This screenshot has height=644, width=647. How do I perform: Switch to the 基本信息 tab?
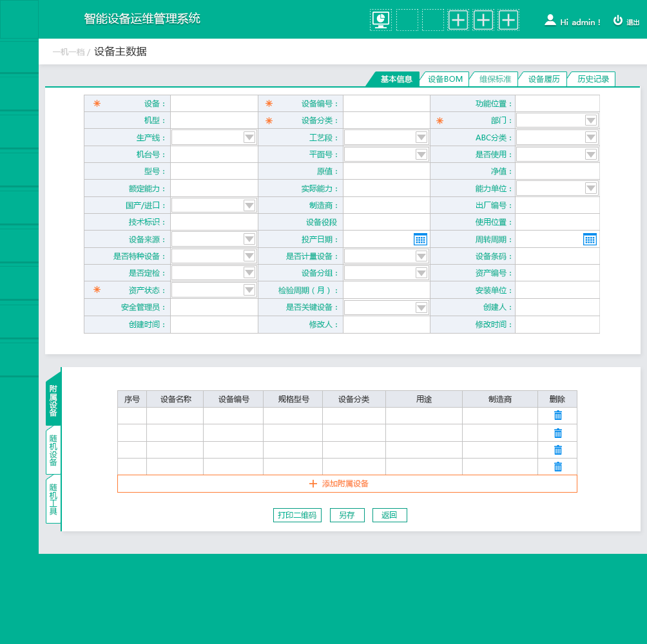pyautogui.click(x=395, y=79)
